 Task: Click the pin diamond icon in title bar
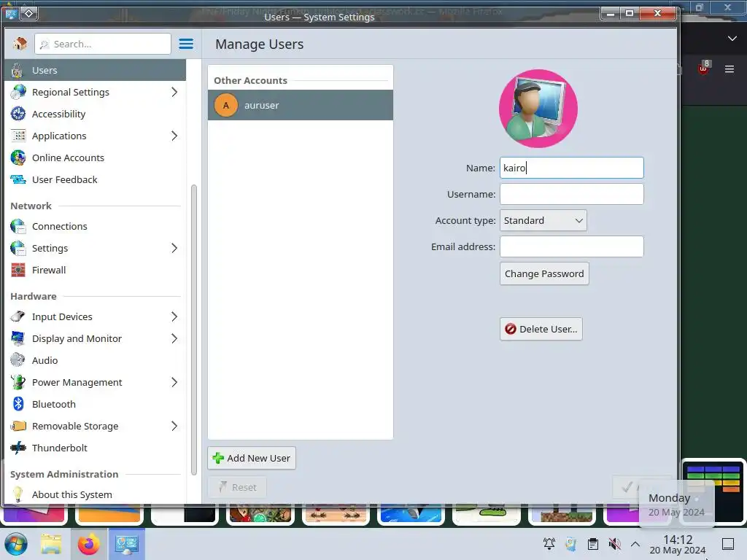pyautogui.click(x=28, y=13)
